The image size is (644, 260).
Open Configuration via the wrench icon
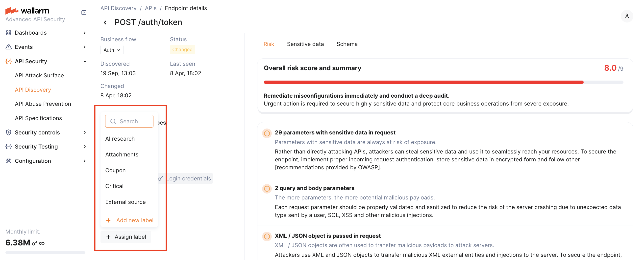click(x=8, y=161)
